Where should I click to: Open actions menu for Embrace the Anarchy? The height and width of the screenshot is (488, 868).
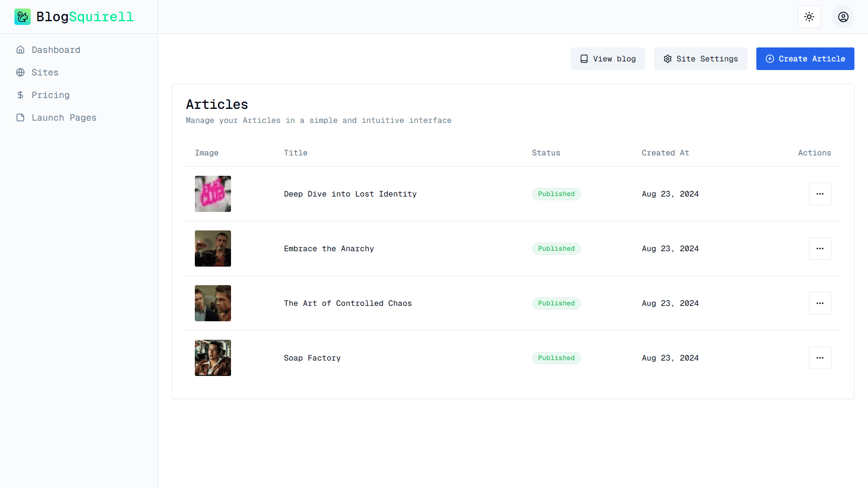820,249
